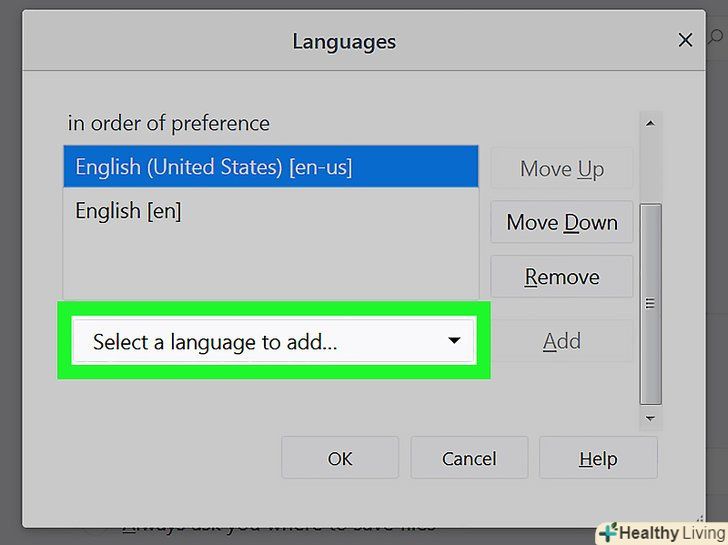
Task: Click the Healthy Living logo
Action: pos(659,533)
